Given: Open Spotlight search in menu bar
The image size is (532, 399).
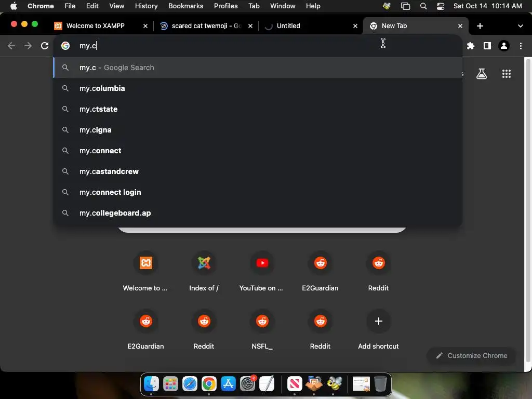Looking at the screenshot, I should [423, 6].
